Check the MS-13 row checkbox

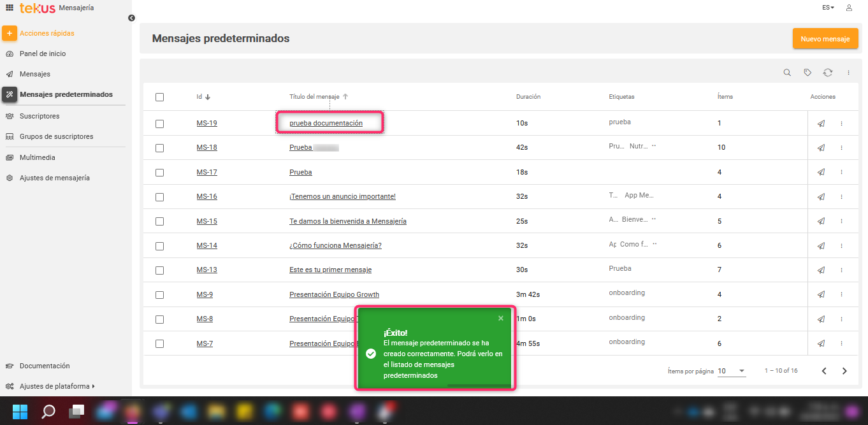tap(159, 270)
